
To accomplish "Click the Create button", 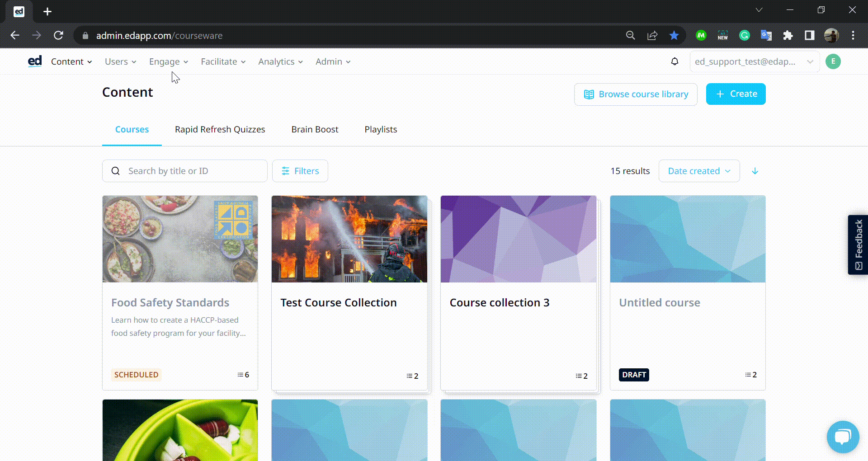I will click(736, 94).
